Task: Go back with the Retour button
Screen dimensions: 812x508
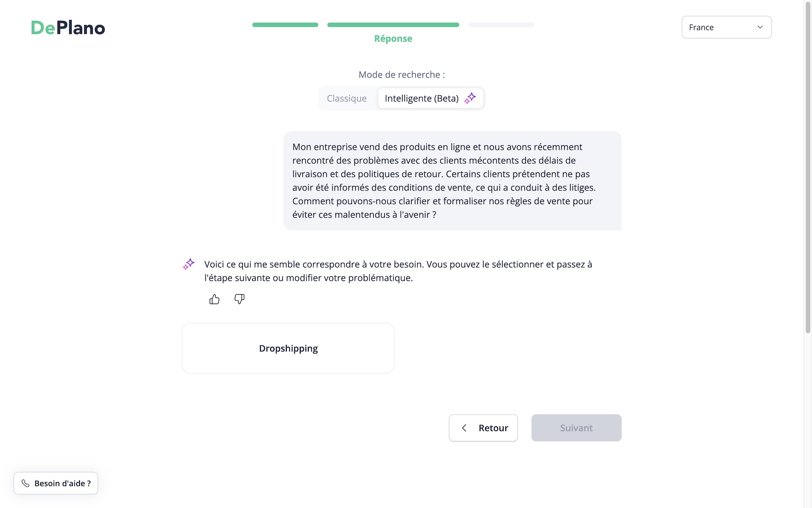Action: (x=483, y=428)
